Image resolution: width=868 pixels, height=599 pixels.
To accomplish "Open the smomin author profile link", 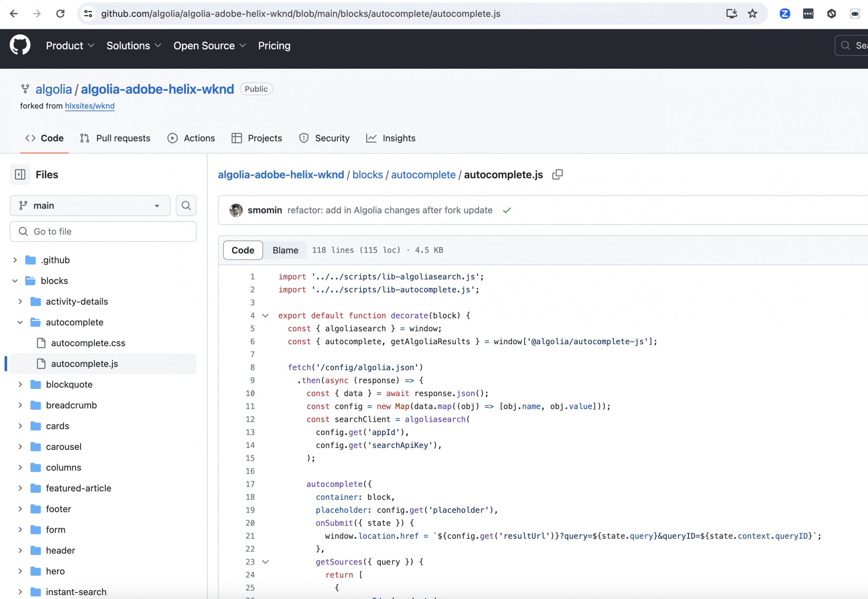I will pyautogui.click(x=265, y=210).
